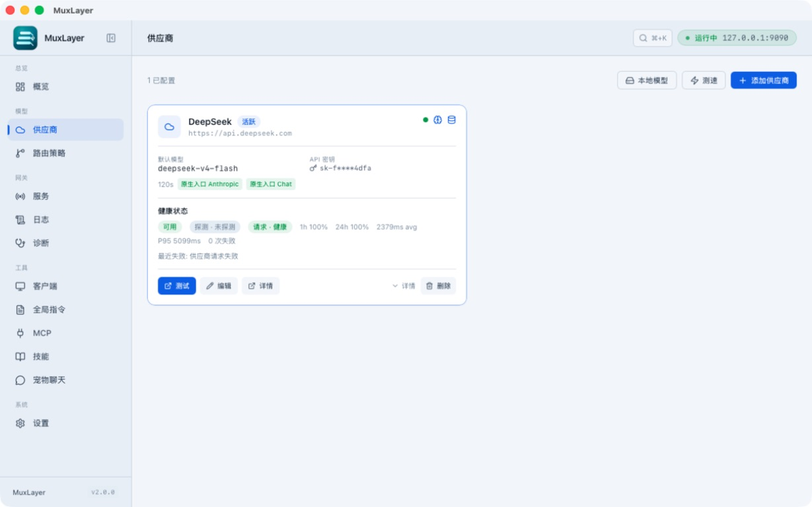Click the blue 测试 button
Viewport: 812px width, 507px height.
point(176,286)
